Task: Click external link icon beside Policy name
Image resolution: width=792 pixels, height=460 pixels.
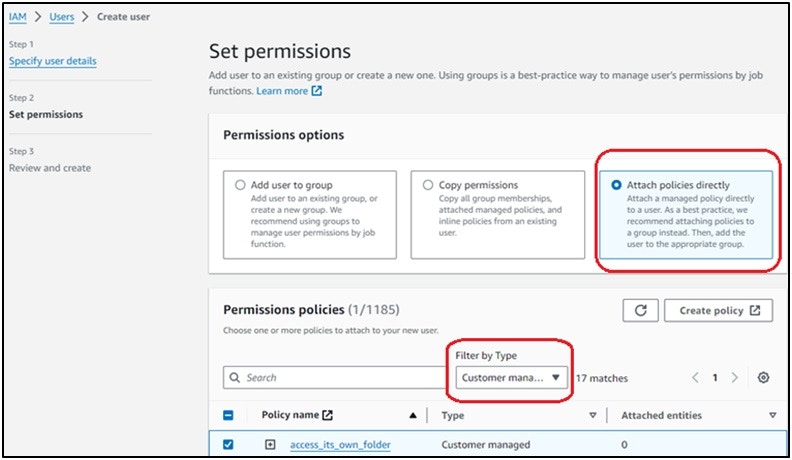Action: [x=327, y=415]
